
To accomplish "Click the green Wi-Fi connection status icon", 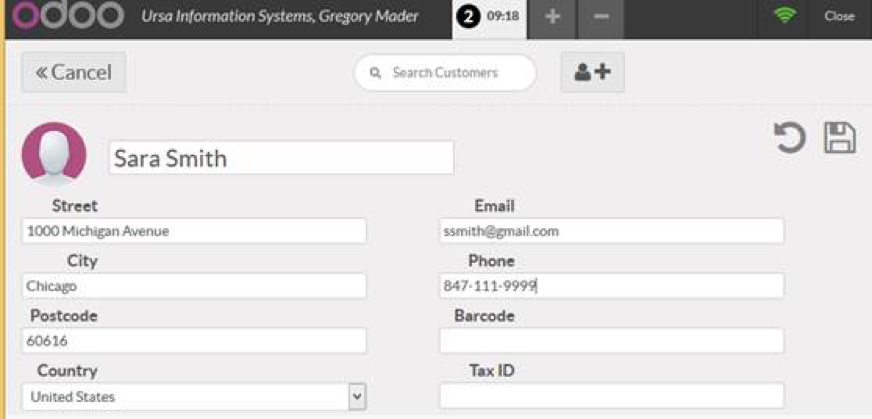I will click(x=785, y=17).
